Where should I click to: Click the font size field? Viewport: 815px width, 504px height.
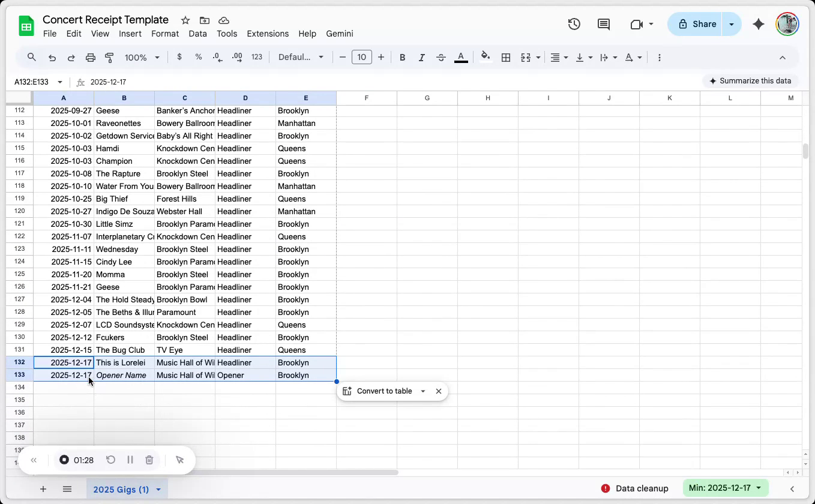361,58
